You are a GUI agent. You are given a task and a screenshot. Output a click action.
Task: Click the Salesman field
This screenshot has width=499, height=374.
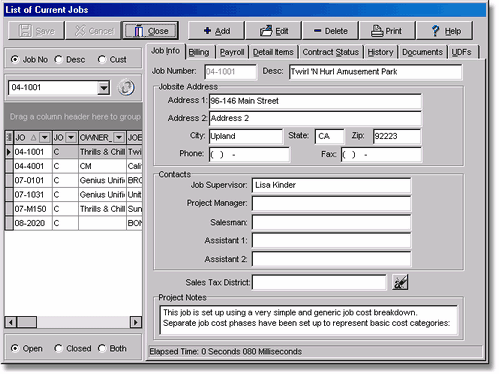click(x=331, y=222)
